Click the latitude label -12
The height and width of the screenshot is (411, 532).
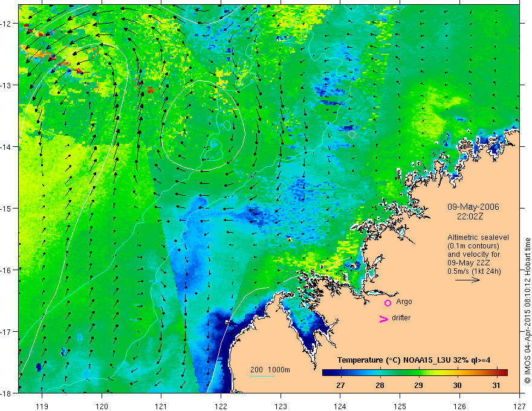pos(7,24)
